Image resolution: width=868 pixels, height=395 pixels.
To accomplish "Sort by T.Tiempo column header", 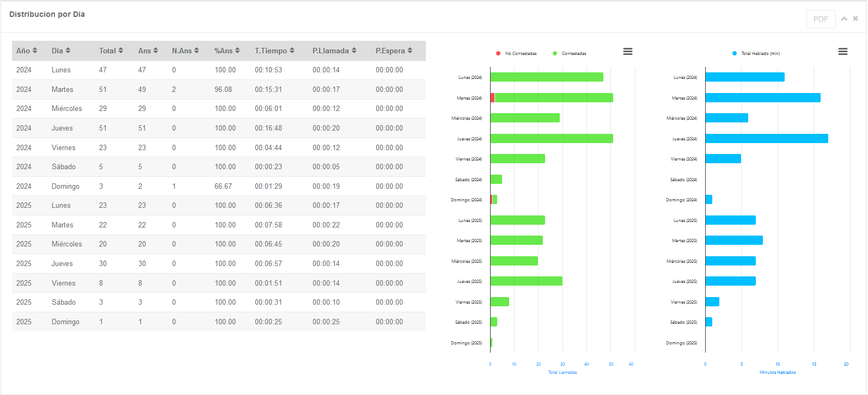I will click(274, 51).
